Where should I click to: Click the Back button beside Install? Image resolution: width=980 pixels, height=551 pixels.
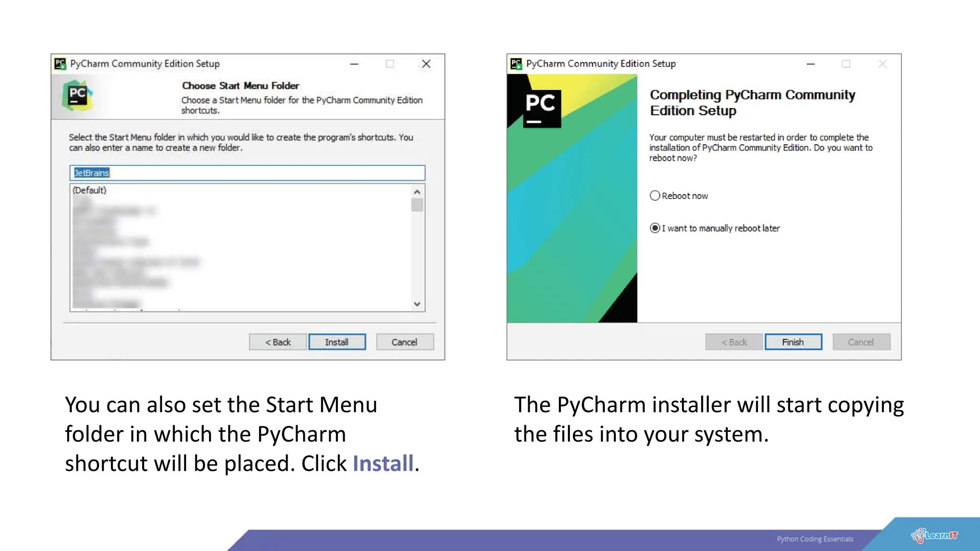(278, 342)
